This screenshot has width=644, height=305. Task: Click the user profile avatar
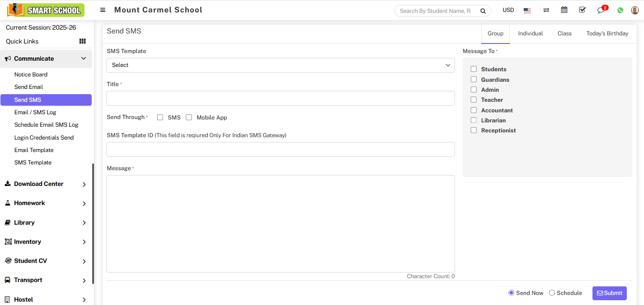[x=634, y=10]
